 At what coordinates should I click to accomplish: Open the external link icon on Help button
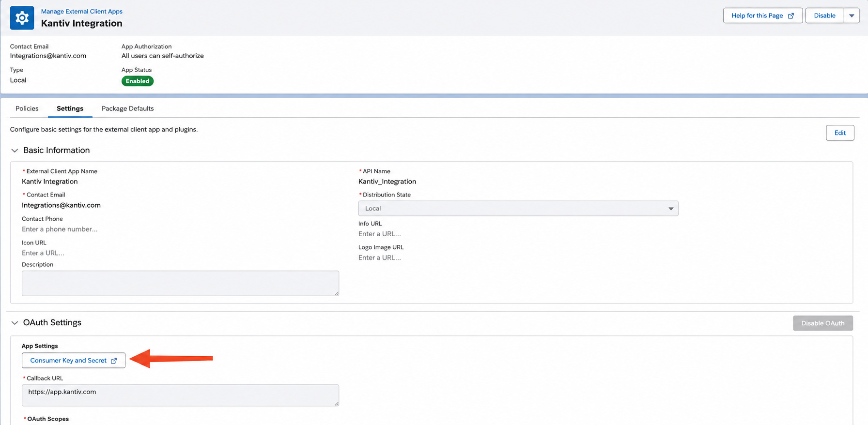click(791, 15)
